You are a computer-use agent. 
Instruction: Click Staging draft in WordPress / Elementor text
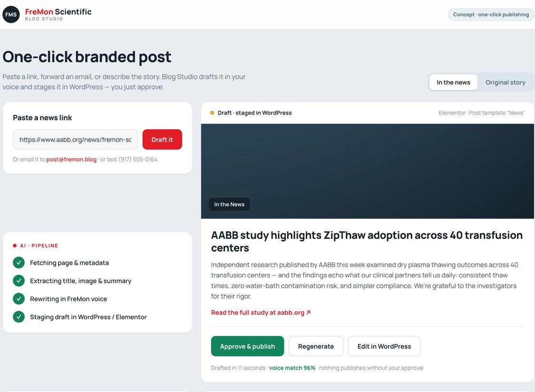tap(88, 317)
